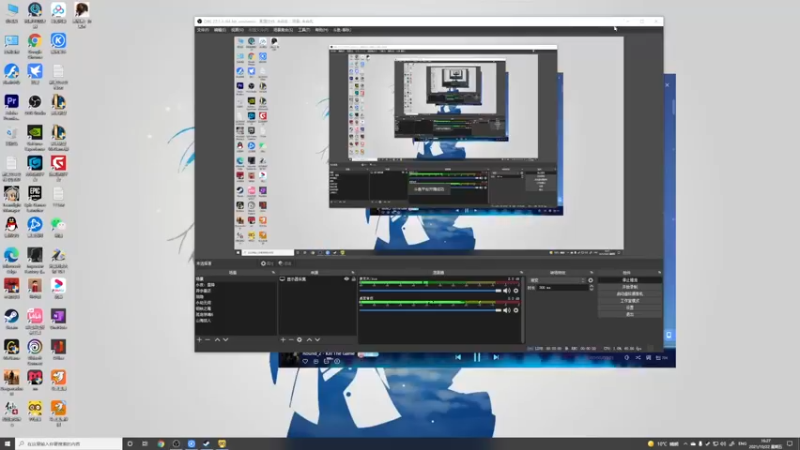
Task: Add a new scene with plus icon
Action: [199, 339]
